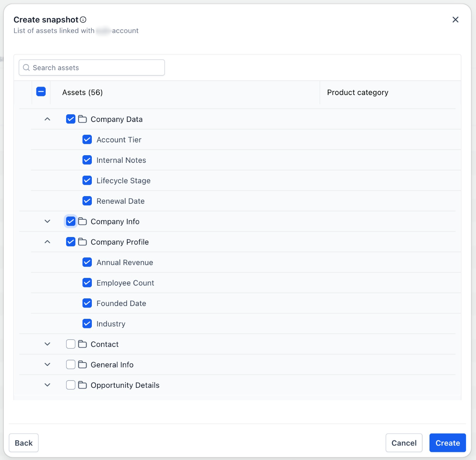Click the Contact folder icon
476x460 pixels.
pyautogui.click(x=82, y=344)
